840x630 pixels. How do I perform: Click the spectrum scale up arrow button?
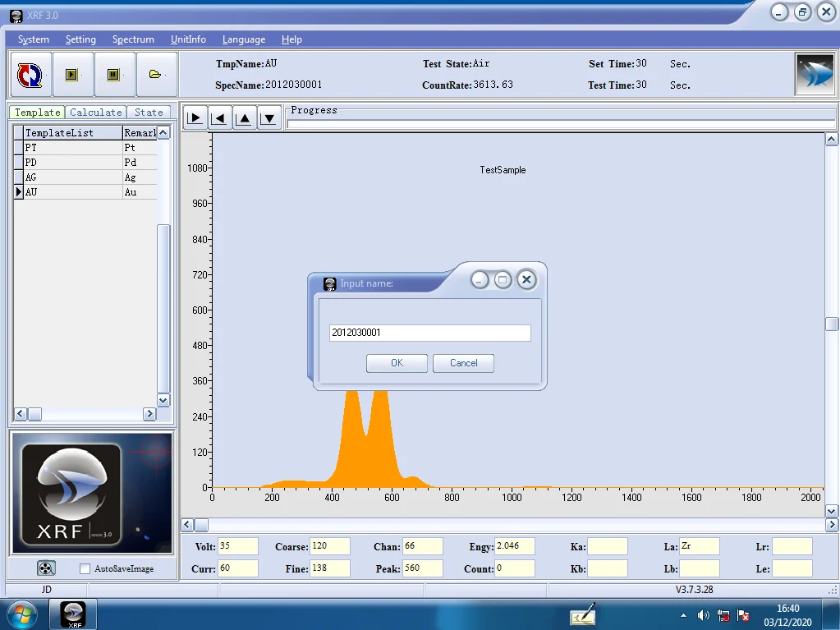(244, 118)
